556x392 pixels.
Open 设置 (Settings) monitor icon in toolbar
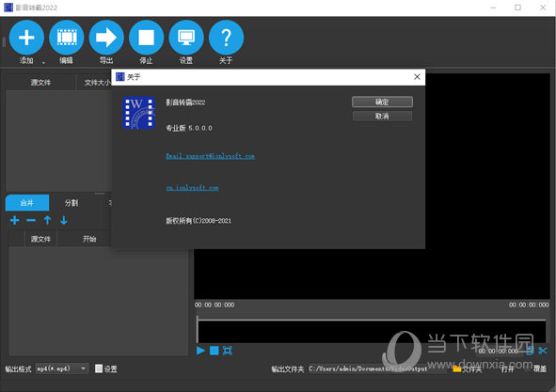coord(186,38)
